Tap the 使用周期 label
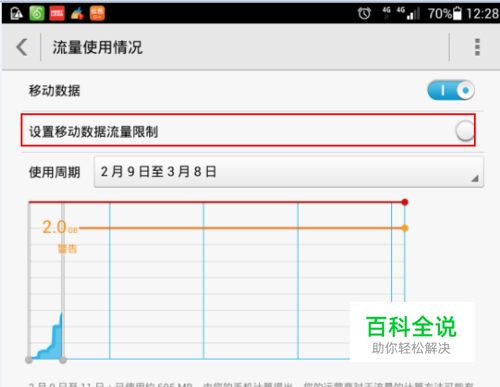 tap(54, 172)
